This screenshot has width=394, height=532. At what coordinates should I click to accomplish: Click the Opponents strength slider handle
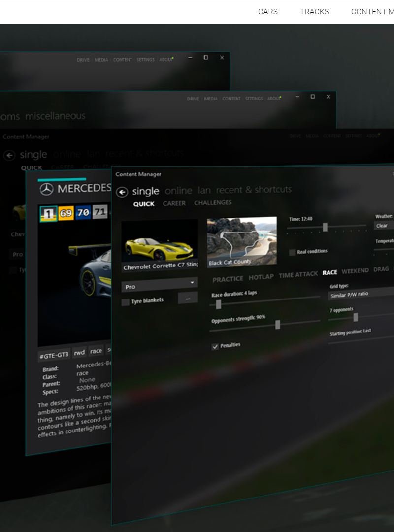click(x=278, y=325)
